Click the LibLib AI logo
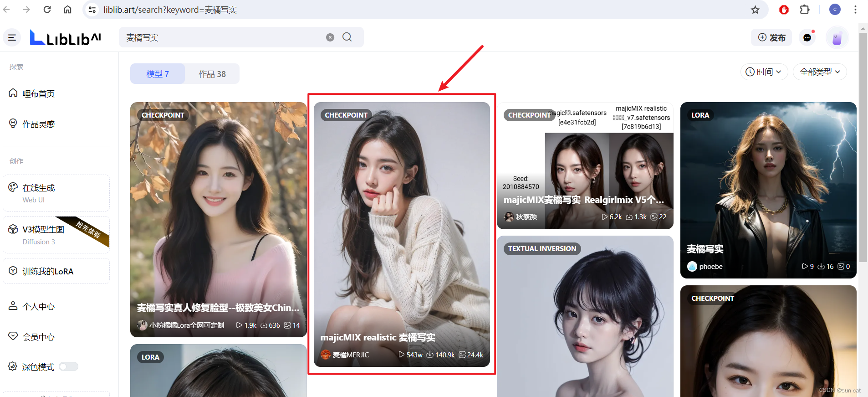The height and width of the screenshot is (397, 868). (x=65, y=37)
